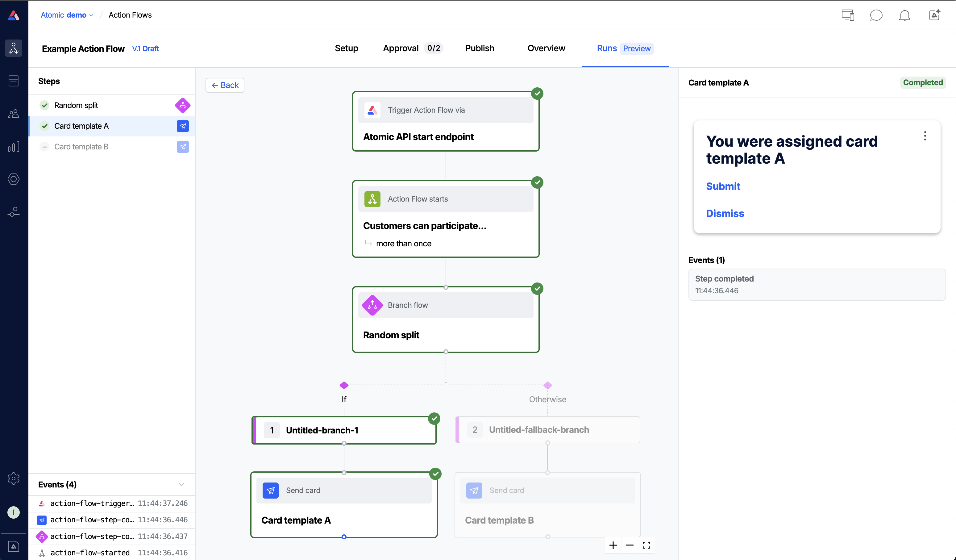The width and height of the screenshot is (956, 560).
Task: Click the zoom in plus icon
Action: [613, 545]
